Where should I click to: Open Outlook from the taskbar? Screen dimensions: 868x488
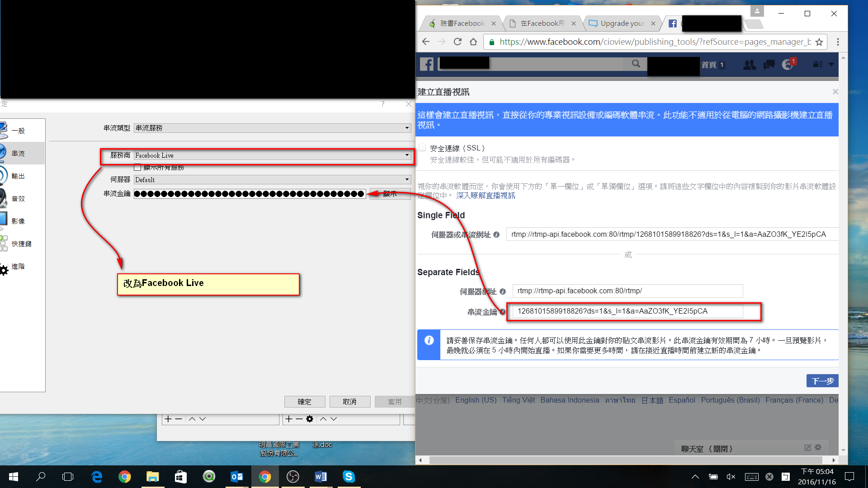(236, 477)
